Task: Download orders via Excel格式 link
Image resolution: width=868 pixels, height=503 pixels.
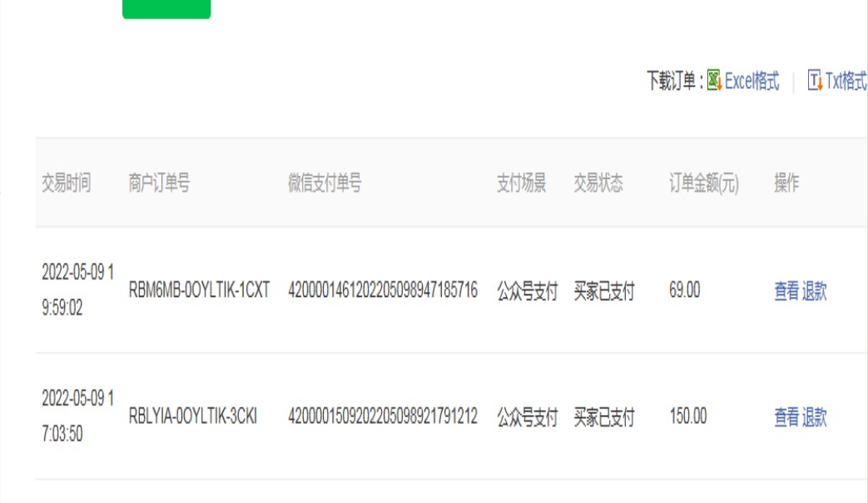Action: point(752,81)
